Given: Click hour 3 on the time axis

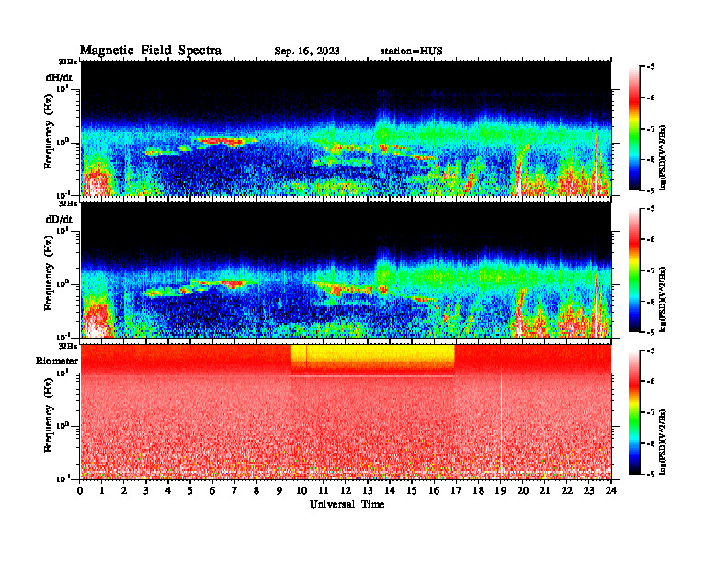Looking at the screenshot, I should point(147,490).
